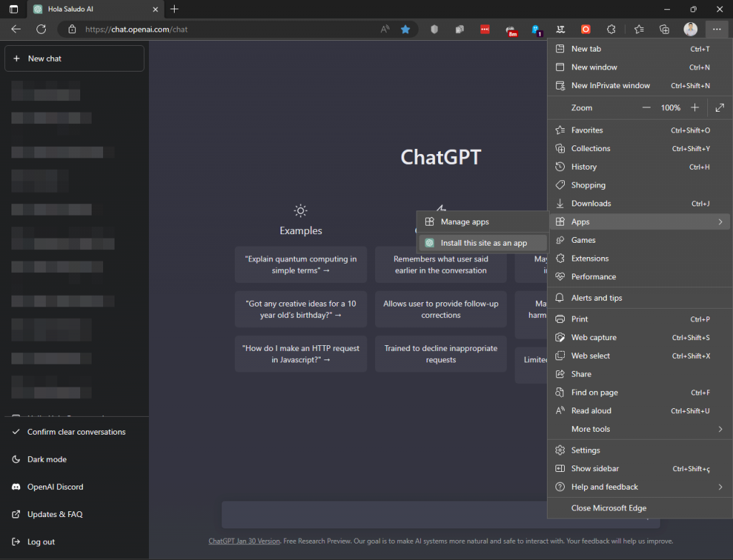Select New window menu item
This screenshot has width=733, height=560.
point(639,67)
